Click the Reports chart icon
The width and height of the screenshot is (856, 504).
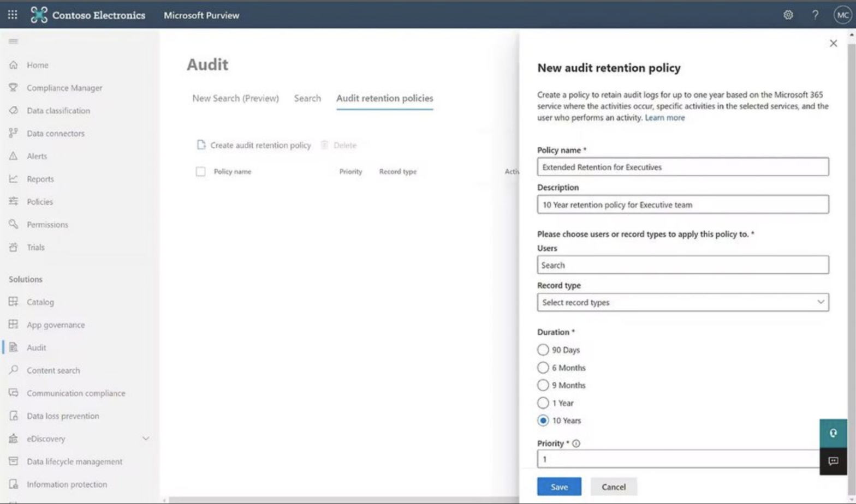point(13,179)
